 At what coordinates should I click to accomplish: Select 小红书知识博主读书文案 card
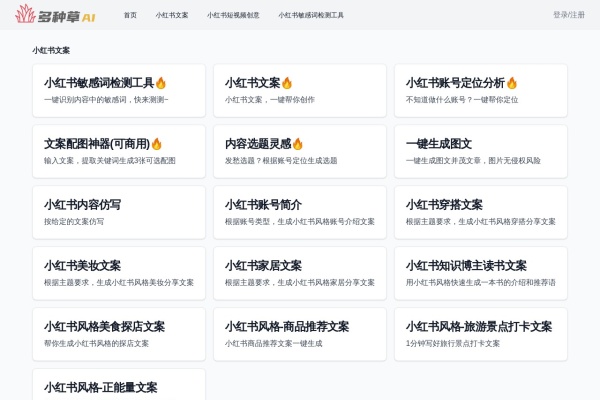(x=480, y=273)
